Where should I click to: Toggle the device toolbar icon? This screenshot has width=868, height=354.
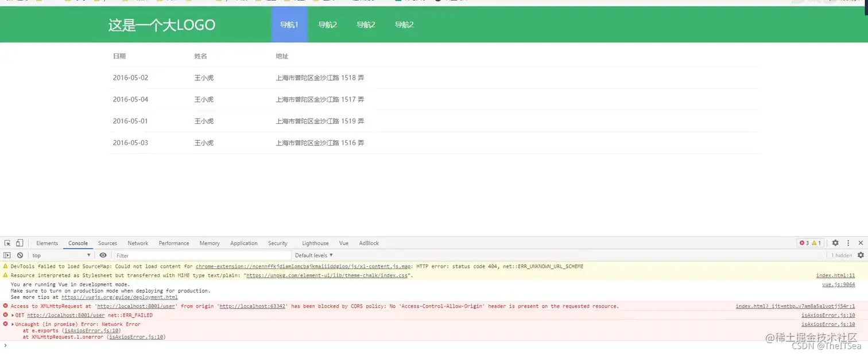[x=19, y=243]
